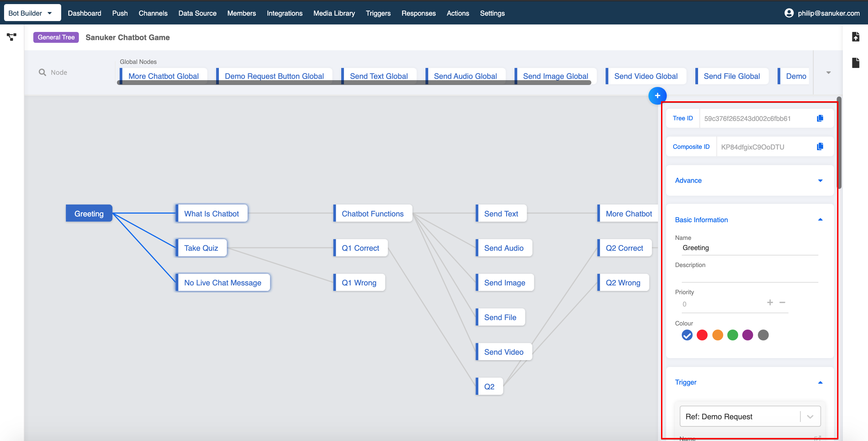This screenshot has width=868, height=441.
Task: Select the Q2 Wrong node
Action: (x=623, y=283)
